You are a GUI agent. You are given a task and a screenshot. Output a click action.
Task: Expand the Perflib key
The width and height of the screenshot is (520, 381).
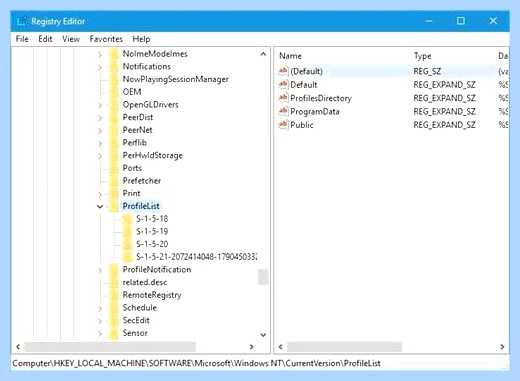pyautogui.click(x=100, y=143)
